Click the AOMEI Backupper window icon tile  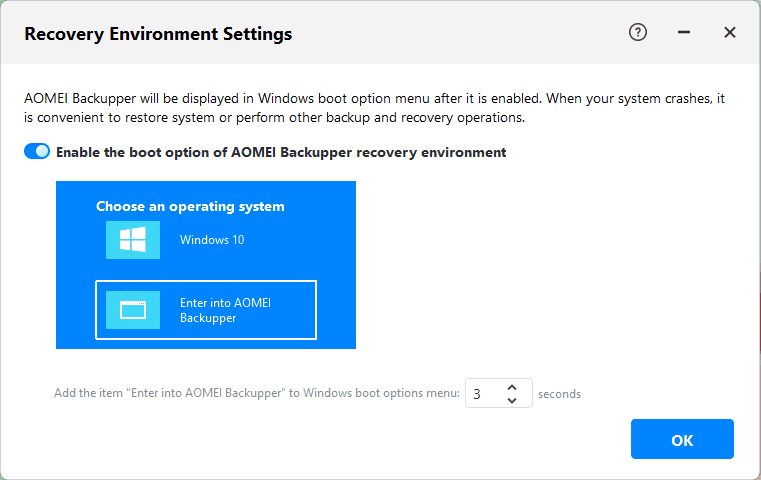pos(133,310)
